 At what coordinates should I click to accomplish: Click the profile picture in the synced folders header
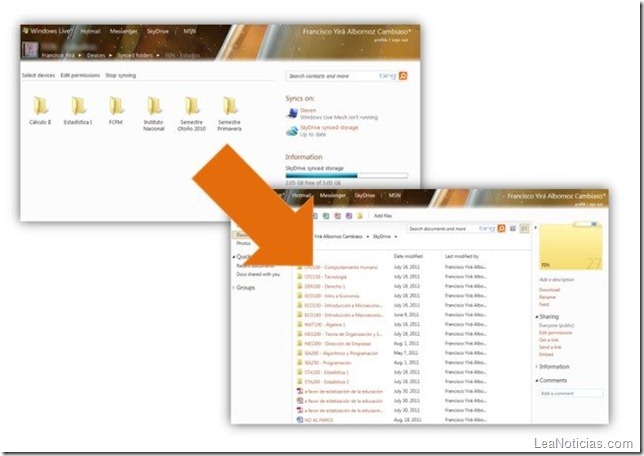click(x=30, y=50)
